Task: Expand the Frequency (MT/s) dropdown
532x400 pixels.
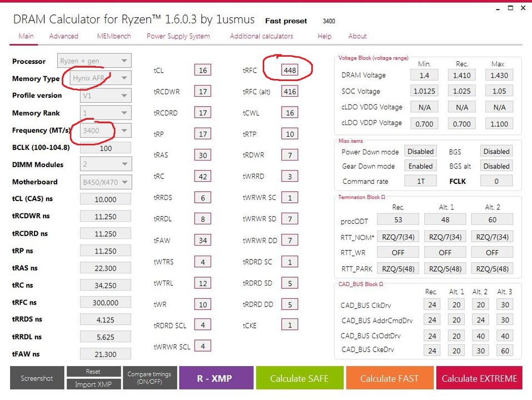Action: [106, 131]
